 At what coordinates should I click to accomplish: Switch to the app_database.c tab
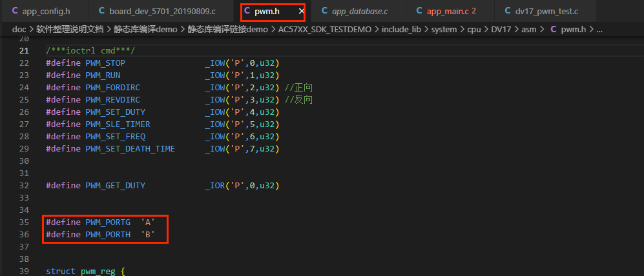coord(358,11)
